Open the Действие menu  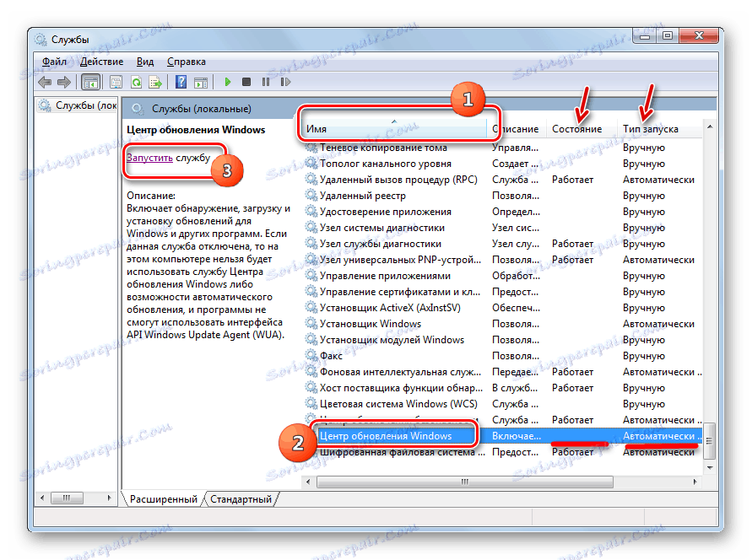point(101,62)
